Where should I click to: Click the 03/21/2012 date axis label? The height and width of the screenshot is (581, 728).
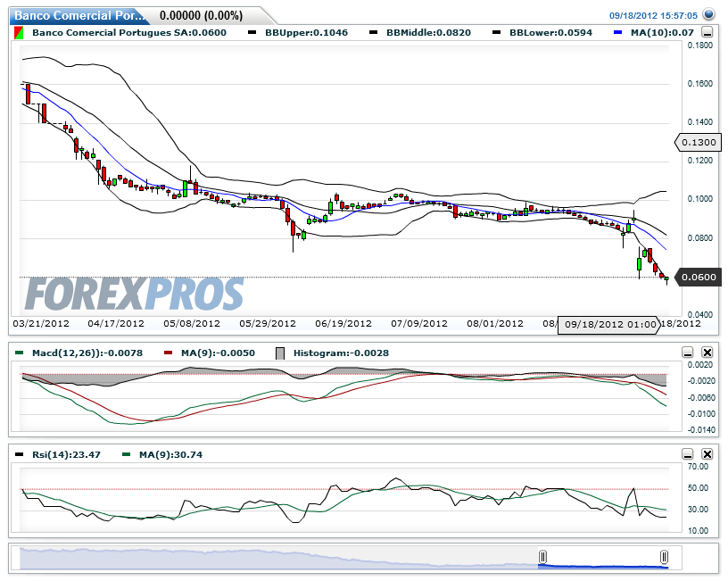[x=41, y=323]
